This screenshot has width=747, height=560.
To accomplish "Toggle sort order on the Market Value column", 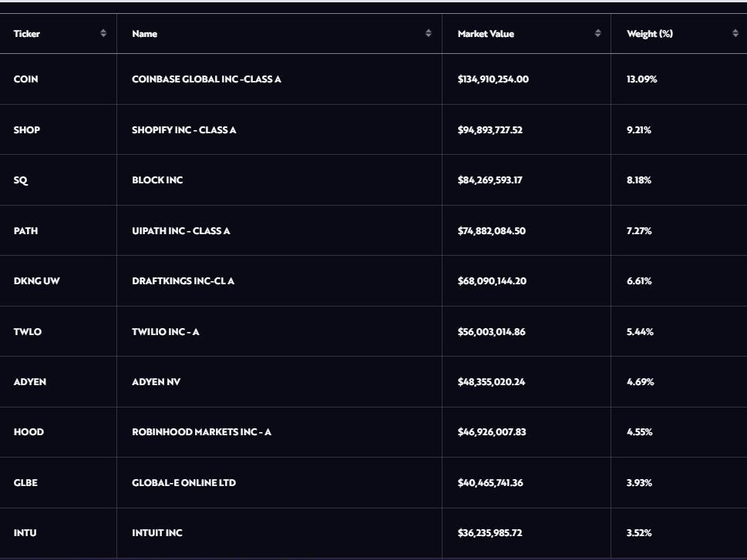I will coord(597,34).
